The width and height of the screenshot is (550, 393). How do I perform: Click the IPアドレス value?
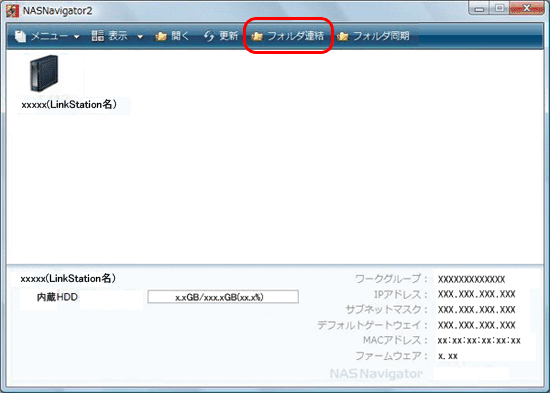(x=476, y=294)
